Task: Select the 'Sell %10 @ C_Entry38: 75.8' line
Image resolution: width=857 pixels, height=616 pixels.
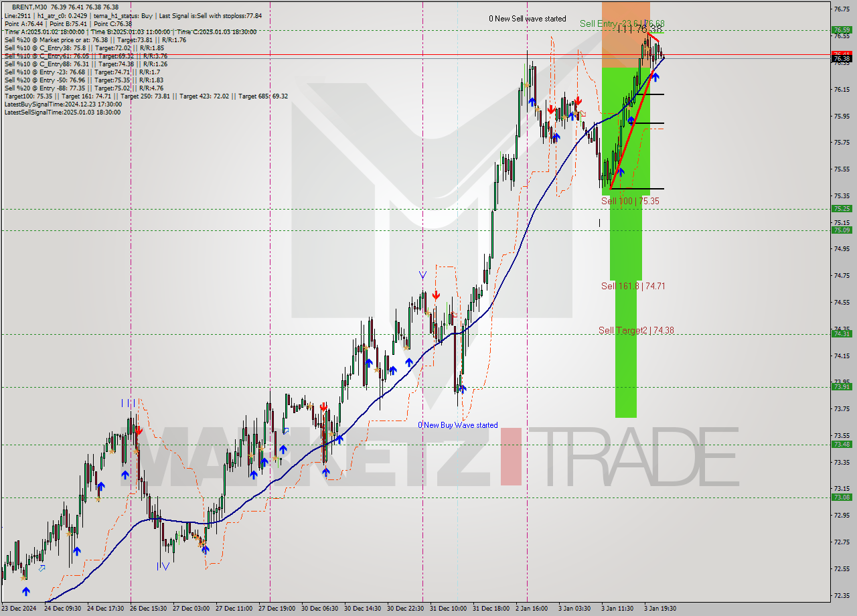Action: 84,48
